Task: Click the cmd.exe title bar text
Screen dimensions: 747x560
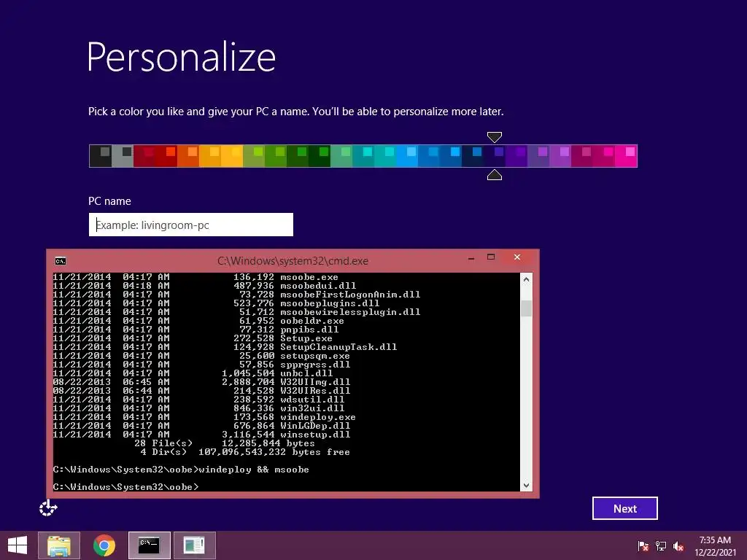Action: 293,261
